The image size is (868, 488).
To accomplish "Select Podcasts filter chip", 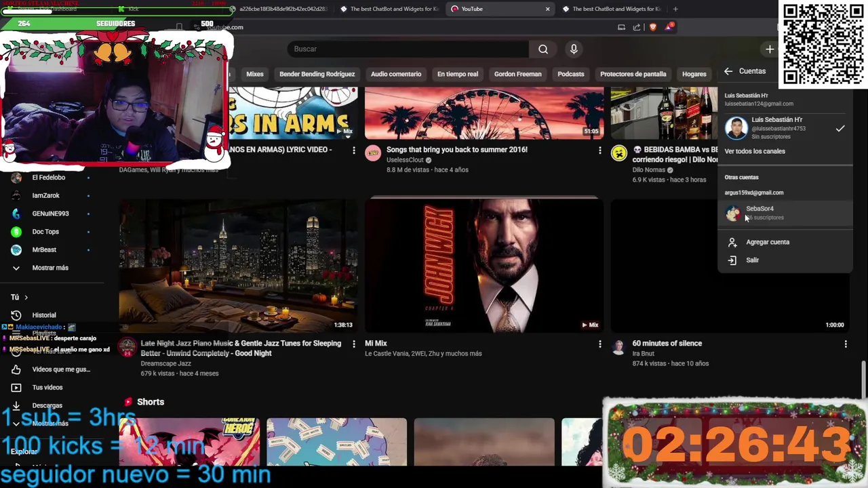I will pyautogui.click(x=570, y=74).
